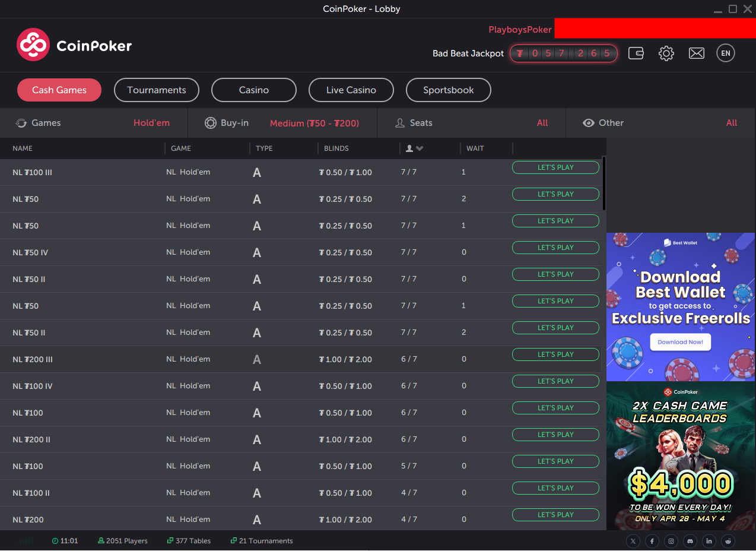Open the wallet icon in the header
756x551 pixels.
point(636,53)
